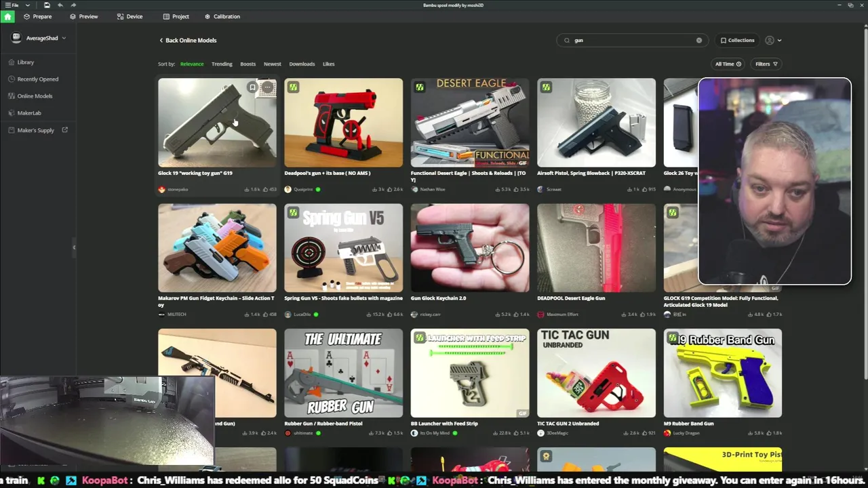Click the external link icon beside Maker's Supply

(x=65, y=130)
